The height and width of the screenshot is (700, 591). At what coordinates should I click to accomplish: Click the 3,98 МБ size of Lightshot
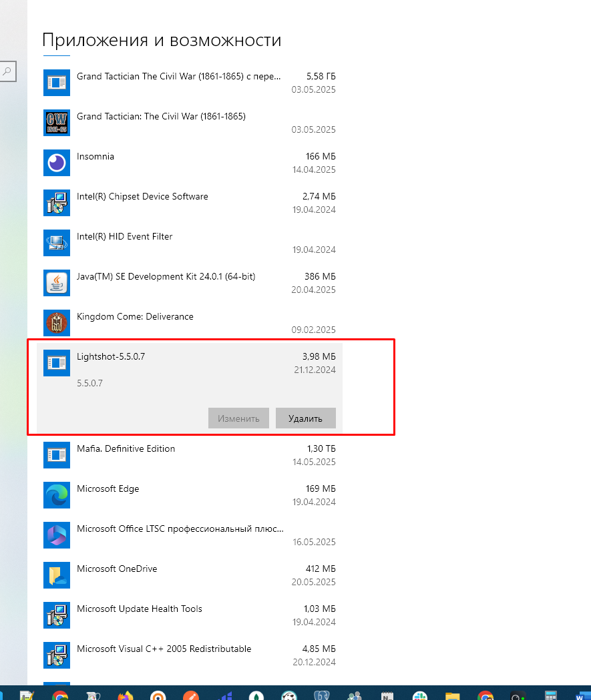319,357
